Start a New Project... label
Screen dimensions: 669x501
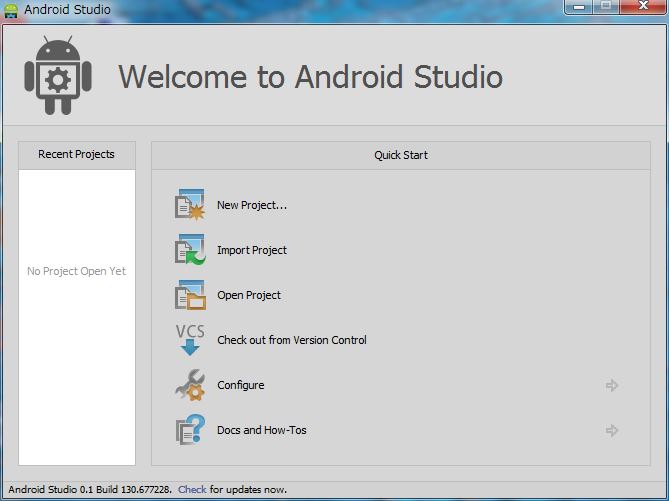[x=252, y=205]
